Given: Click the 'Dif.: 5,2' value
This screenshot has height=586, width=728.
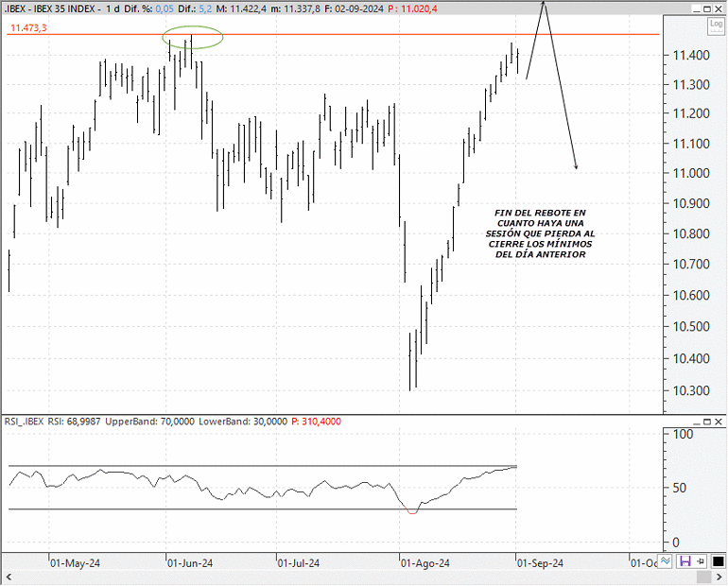Looking at the screenshot, I should 195,9.
